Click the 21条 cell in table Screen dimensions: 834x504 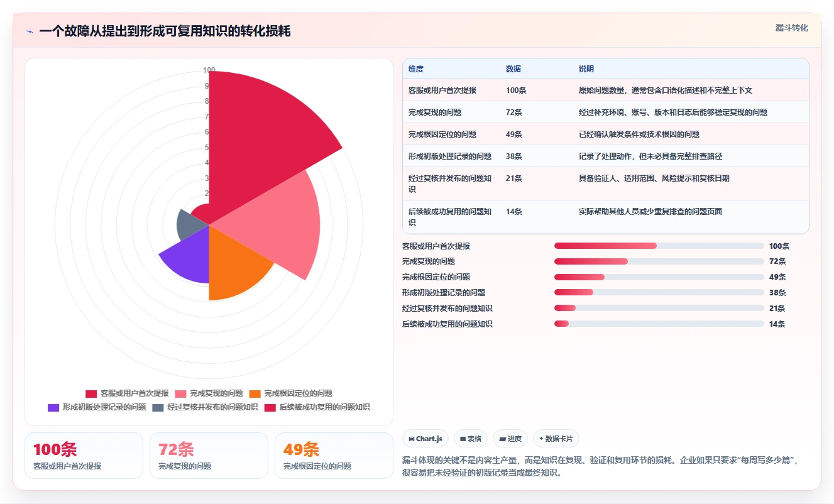[x=513, y=178]
